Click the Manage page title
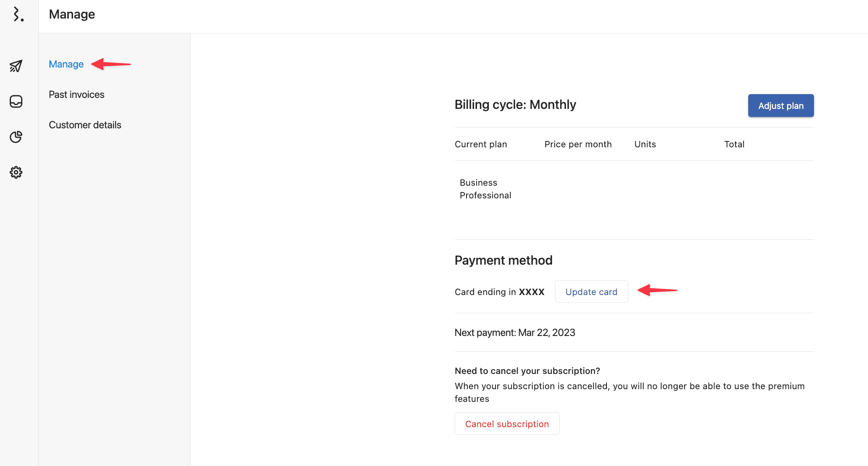This screenshot has height=466, width=868. click(72, 14)
